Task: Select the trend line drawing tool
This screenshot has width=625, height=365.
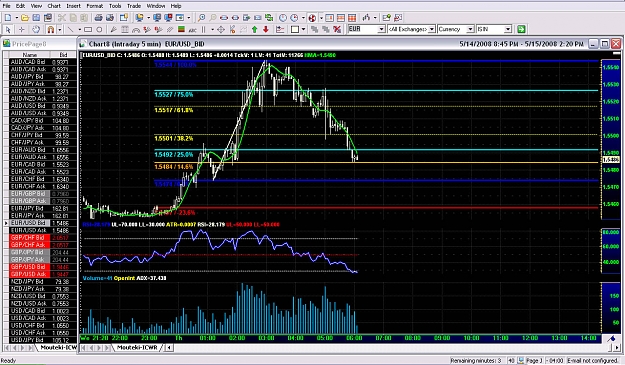Action: [70, 29]
